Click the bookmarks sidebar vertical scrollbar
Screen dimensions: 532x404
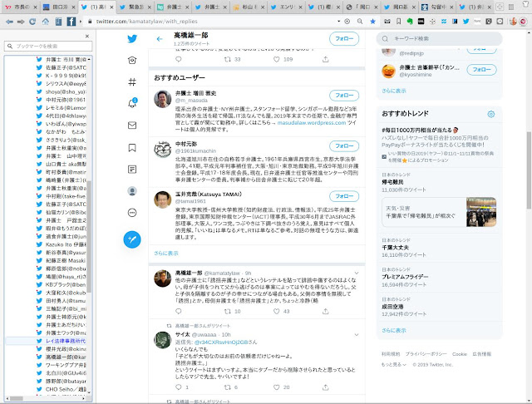click(89, 236)
